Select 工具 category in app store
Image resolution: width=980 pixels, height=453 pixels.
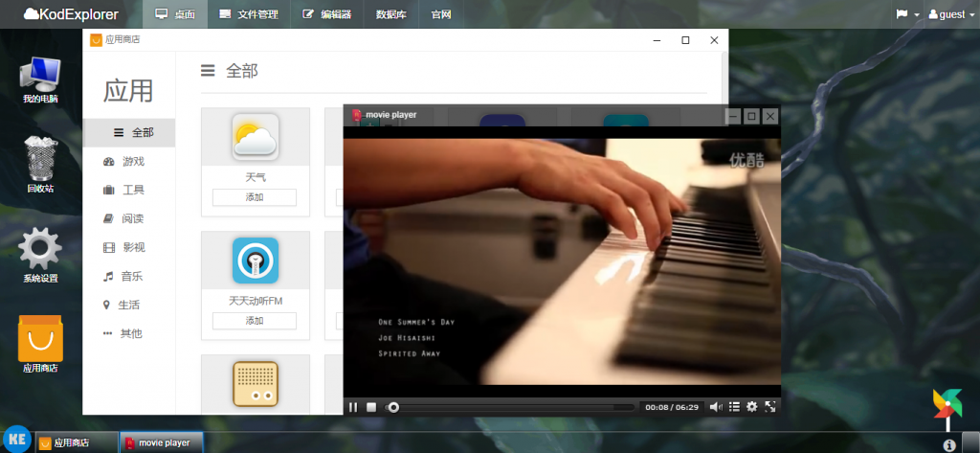129,191
